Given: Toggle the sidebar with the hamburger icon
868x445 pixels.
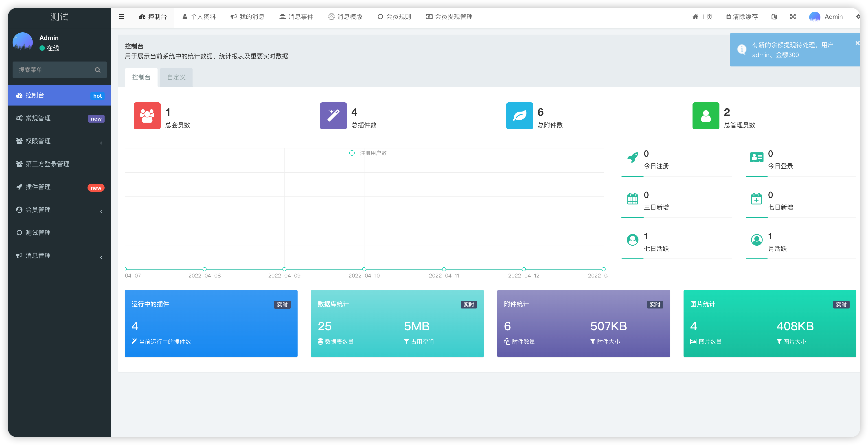Looking at the screenshot, I should click(121, 17).
